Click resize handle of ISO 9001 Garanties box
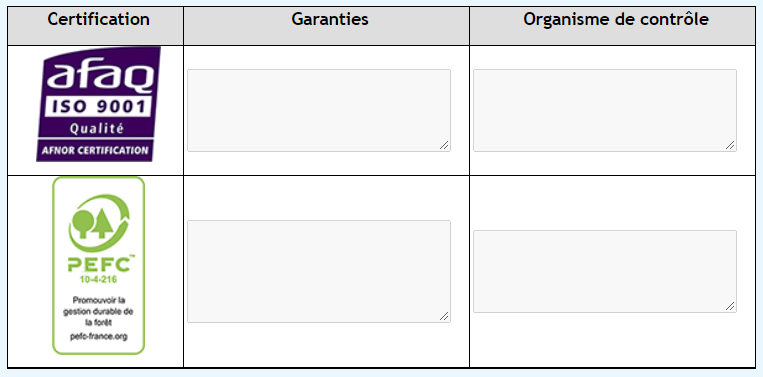 click(x=445, y=145)
